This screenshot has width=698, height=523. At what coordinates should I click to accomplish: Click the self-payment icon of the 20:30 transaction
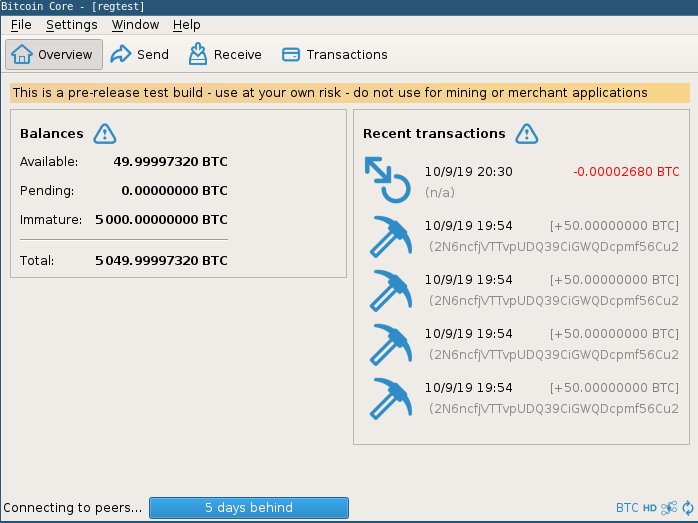387,180
